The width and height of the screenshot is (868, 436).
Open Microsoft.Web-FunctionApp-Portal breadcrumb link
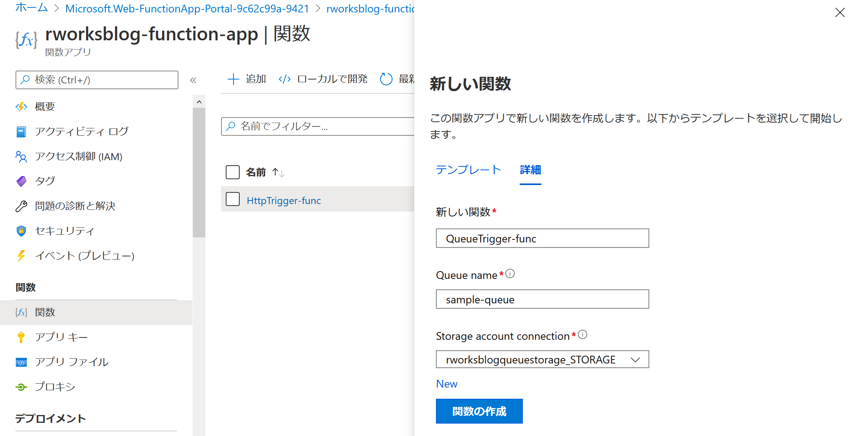tap(187, 9)
